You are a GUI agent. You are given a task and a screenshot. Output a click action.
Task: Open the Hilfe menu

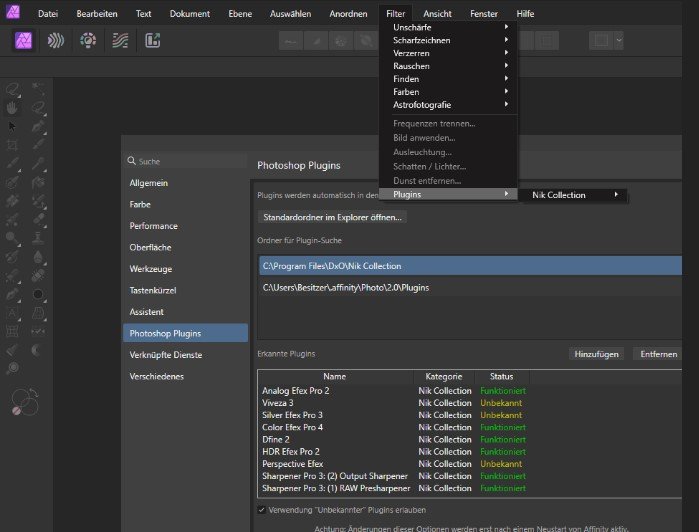point(525,14)
